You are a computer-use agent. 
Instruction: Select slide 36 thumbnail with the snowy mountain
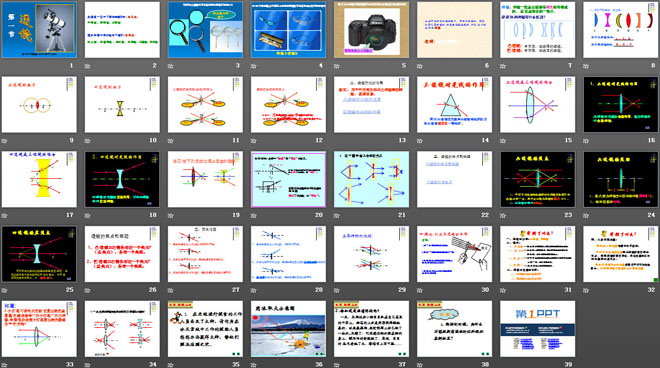(x=288, y=329)
